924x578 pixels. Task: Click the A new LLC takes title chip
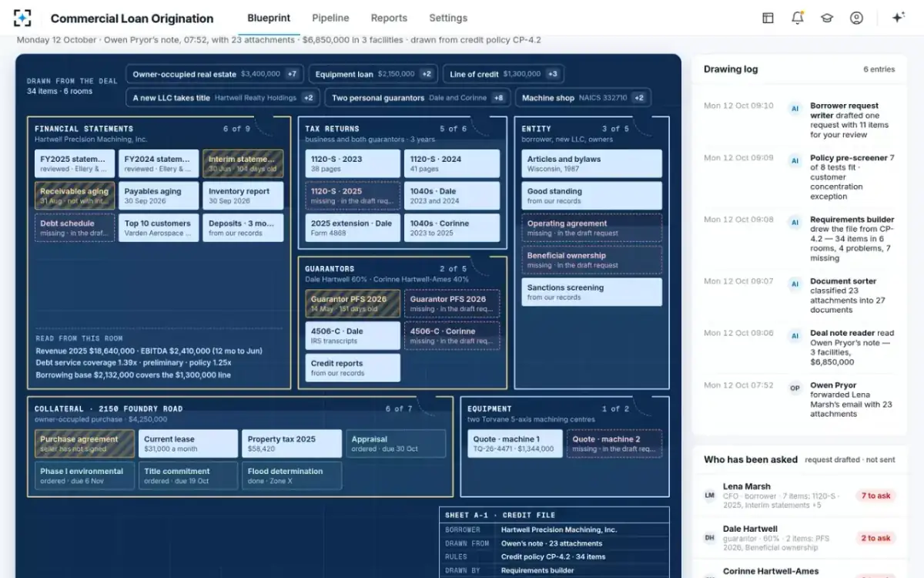(223, 98)
